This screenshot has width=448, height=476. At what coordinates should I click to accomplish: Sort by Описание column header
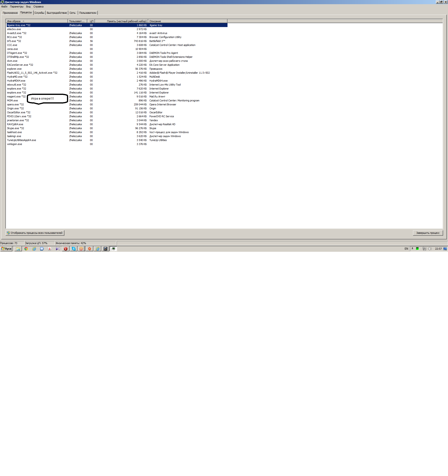coord(188,21)
